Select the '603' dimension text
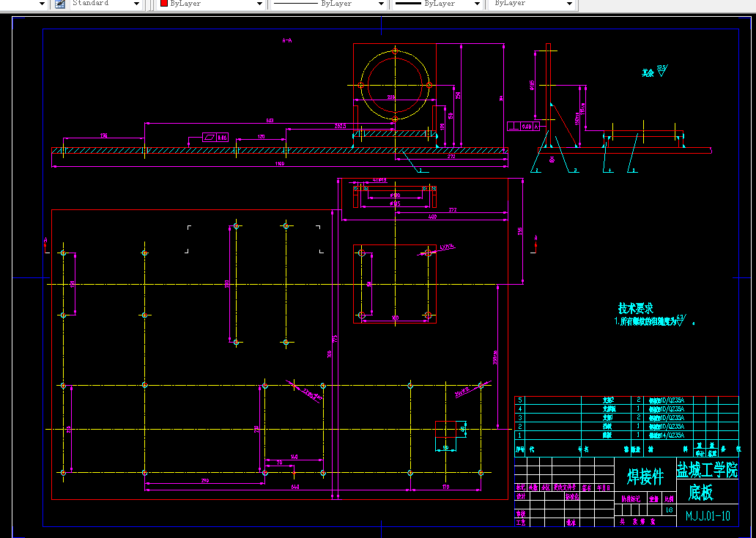This screenshot has height=538, width=756. click(270, 121)
